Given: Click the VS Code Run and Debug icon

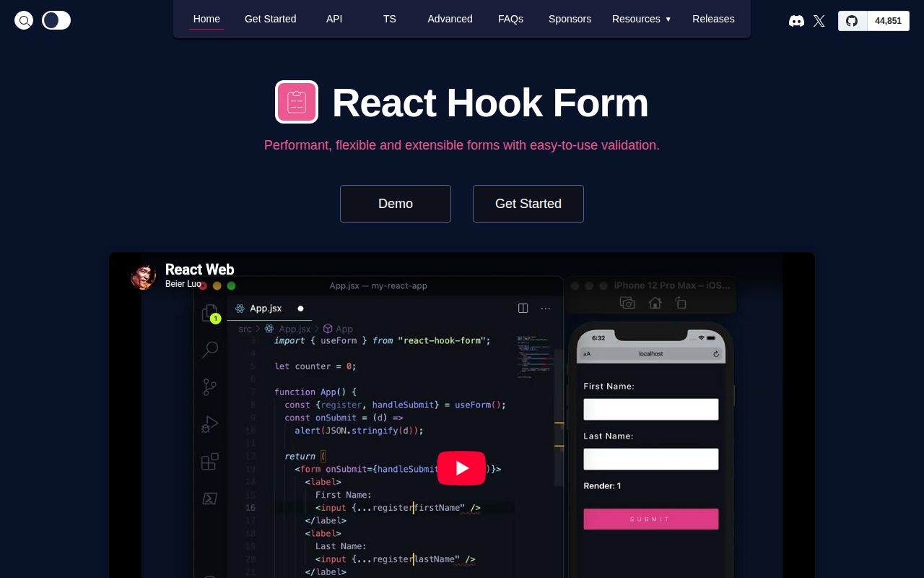Looking at the screenshot, I should 210,424.
